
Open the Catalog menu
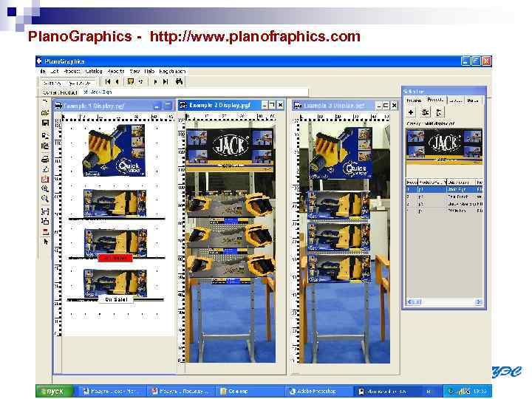pos(94,71)
